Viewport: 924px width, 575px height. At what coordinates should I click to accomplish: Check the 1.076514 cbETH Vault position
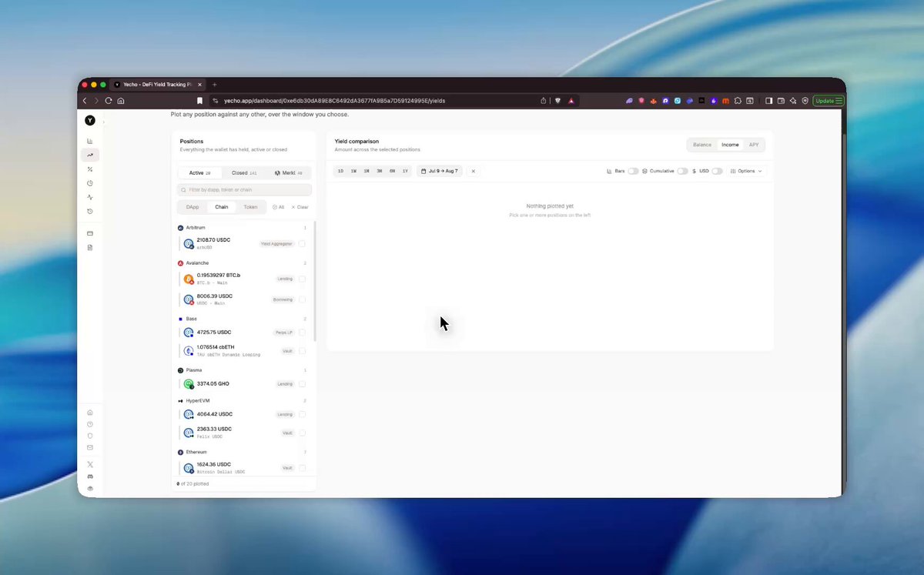(x=302, y=351)
